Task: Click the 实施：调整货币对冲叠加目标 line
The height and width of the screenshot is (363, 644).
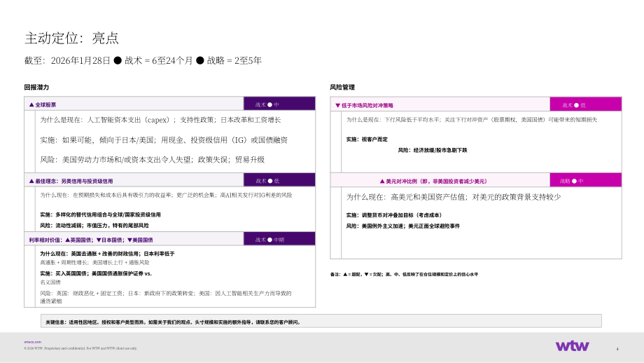Action: [x=394, y=215]
